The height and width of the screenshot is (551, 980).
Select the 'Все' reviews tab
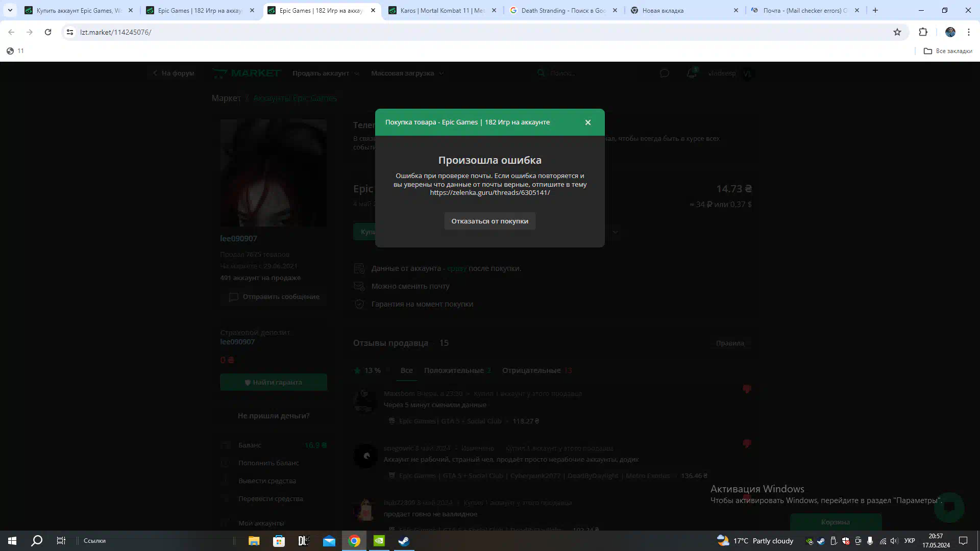407,370
